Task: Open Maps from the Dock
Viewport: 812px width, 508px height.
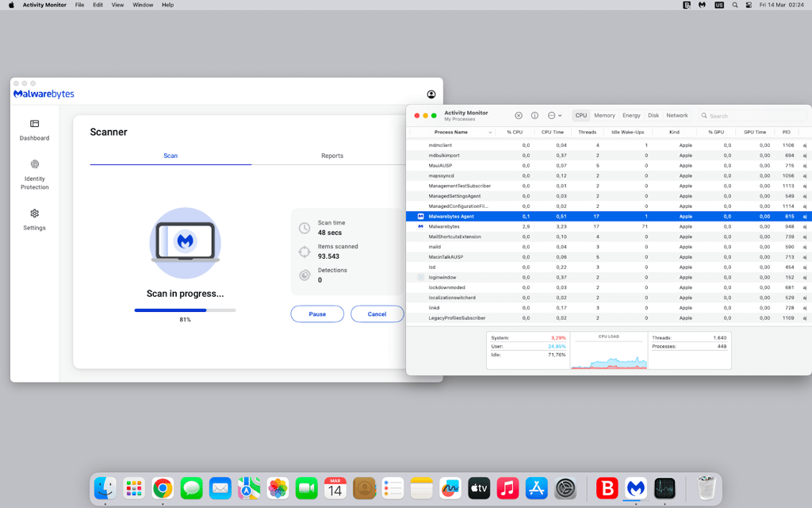Action: pyautogui.click(x=249, y=488)
